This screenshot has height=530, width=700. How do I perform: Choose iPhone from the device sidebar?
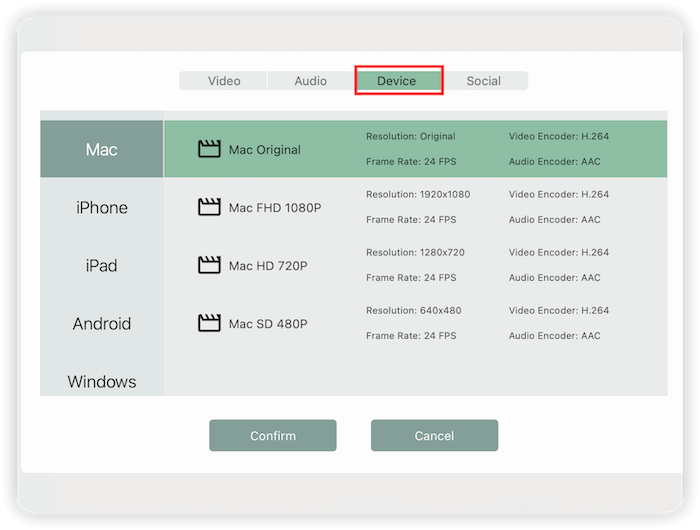[102, 208]
